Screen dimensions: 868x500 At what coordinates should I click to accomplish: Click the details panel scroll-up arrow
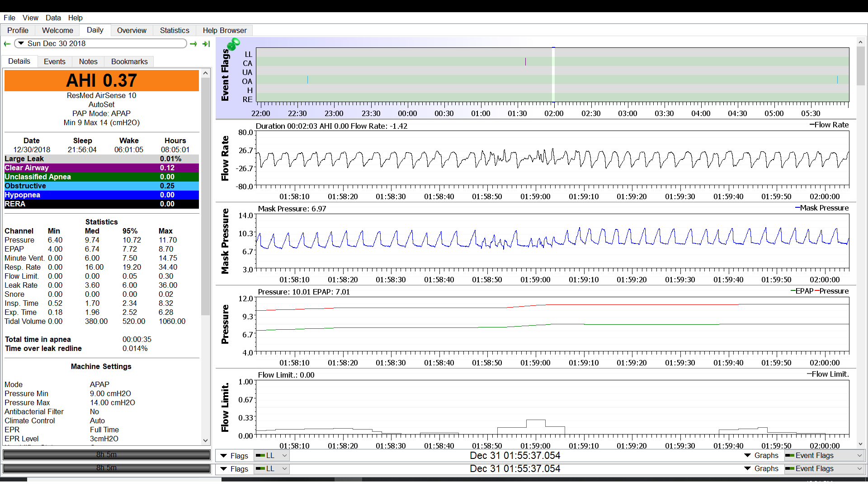coord(206,73)
